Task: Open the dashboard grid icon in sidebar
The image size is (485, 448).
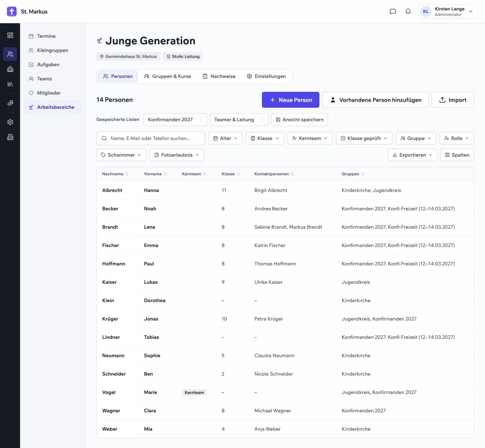Action: tap(10, 35)
